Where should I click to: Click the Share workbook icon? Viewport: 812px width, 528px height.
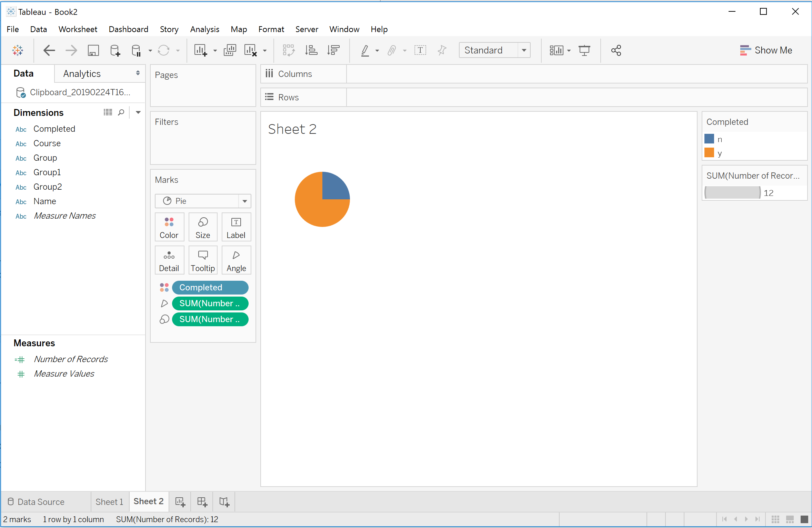coord(616,51)
